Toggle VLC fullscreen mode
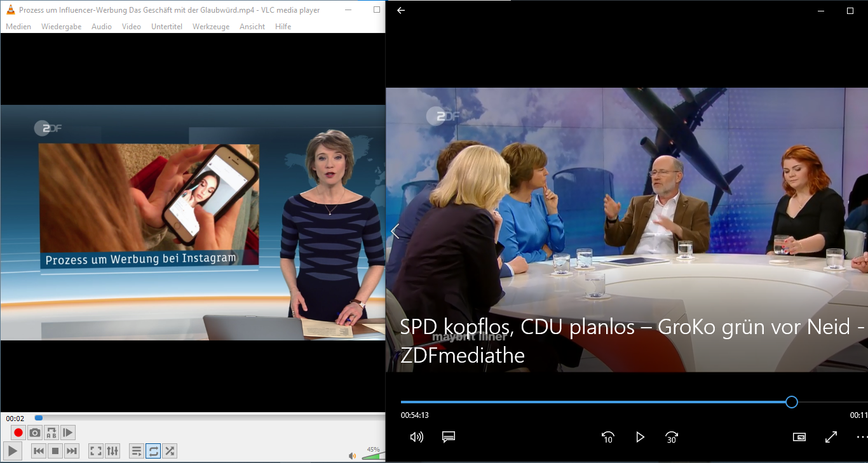Viewport: 868px width, 463px height. (x=96, y=451)
